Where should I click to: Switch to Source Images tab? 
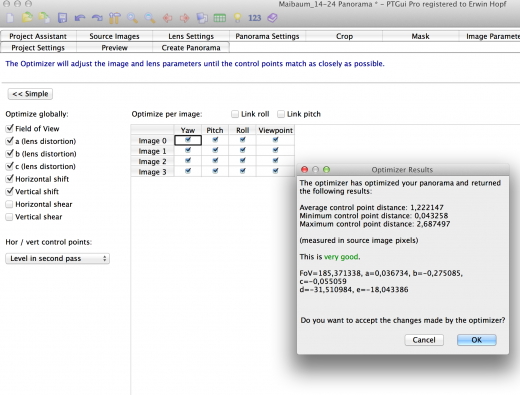pyautogui.click(x=114, y=36)
